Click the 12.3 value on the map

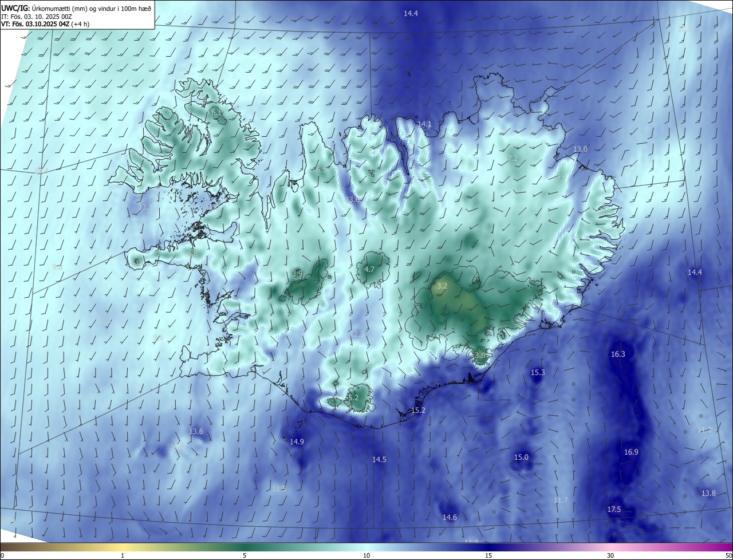click(357, 333)
